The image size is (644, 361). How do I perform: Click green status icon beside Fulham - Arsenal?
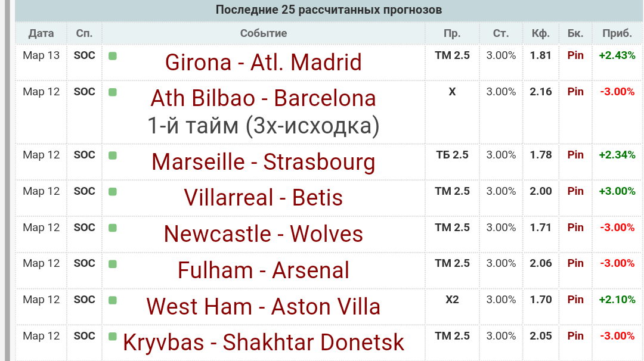pos(113,264)
